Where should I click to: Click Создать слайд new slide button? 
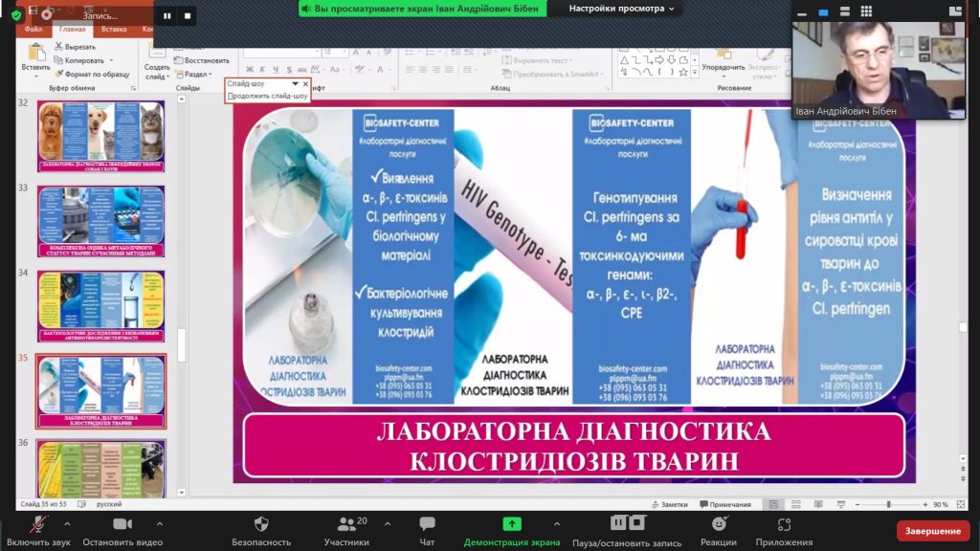[x=157, y=62]
